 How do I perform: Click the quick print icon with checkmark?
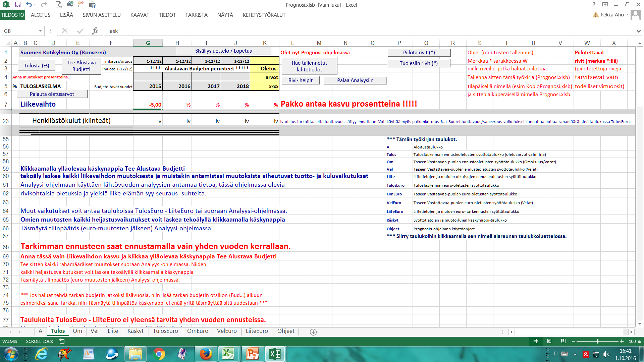click(70, 5)
